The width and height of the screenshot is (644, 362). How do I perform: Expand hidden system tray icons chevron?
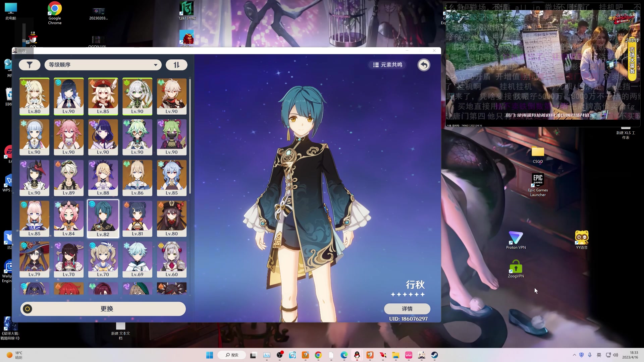point(574,355)
